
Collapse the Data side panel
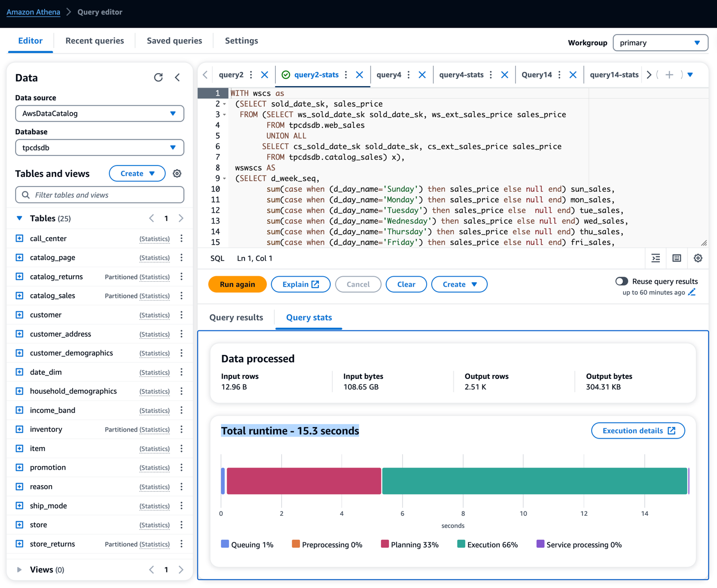coord(177,77)
